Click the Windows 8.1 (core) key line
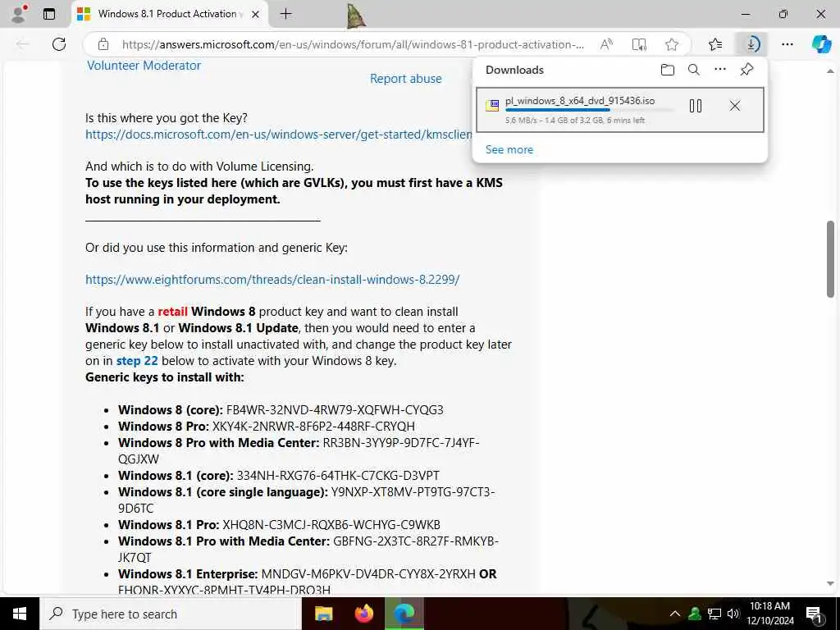This screenshot has width=840, height=630. 279,476
